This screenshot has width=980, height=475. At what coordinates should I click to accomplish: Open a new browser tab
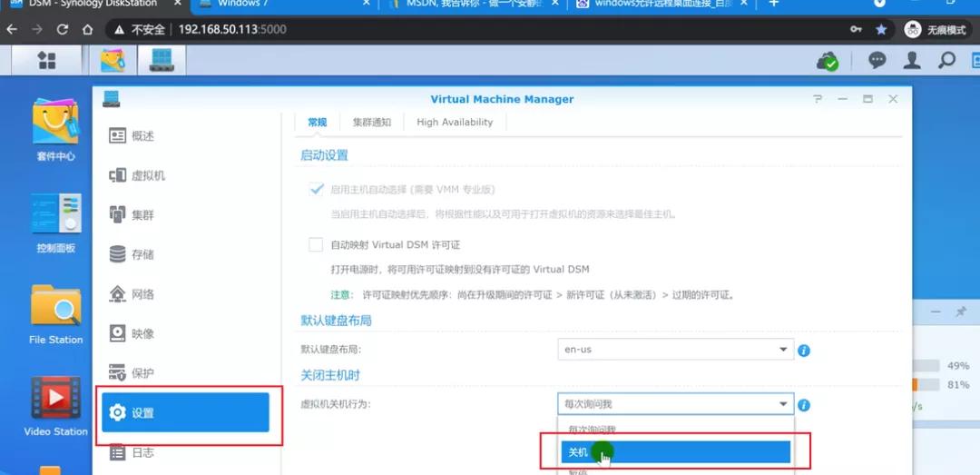(774, 4)
